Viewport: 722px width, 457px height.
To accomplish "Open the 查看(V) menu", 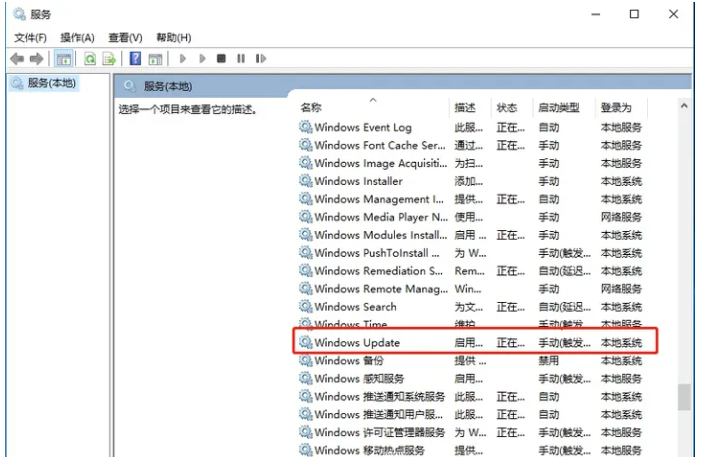I will click(125, 38).
